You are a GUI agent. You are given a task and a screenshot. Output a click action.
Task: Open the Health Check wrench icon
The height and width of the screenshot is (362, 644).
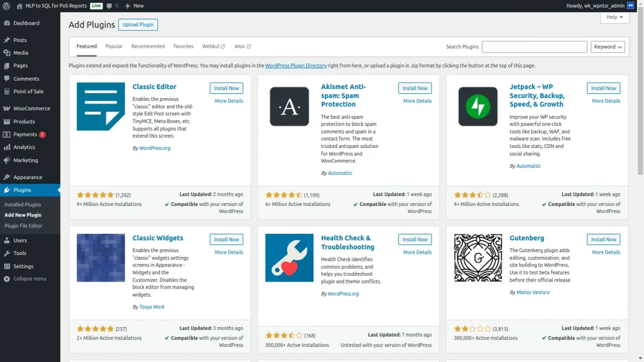[x=289, y=258]
